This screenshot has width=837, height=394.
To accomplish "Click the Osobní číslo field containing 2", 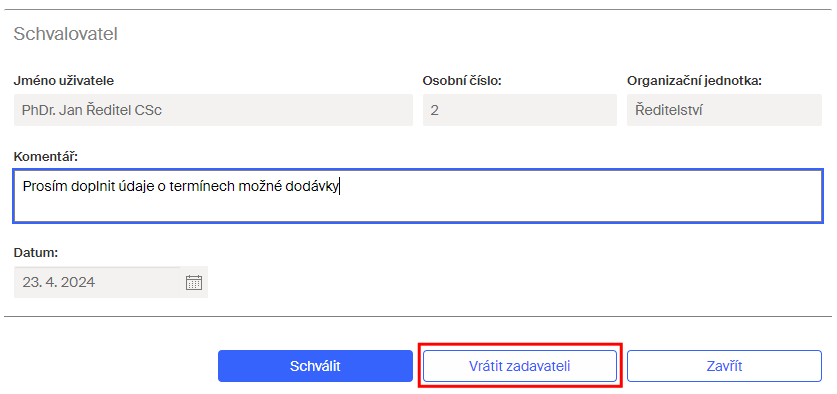I will click(520, 111).
